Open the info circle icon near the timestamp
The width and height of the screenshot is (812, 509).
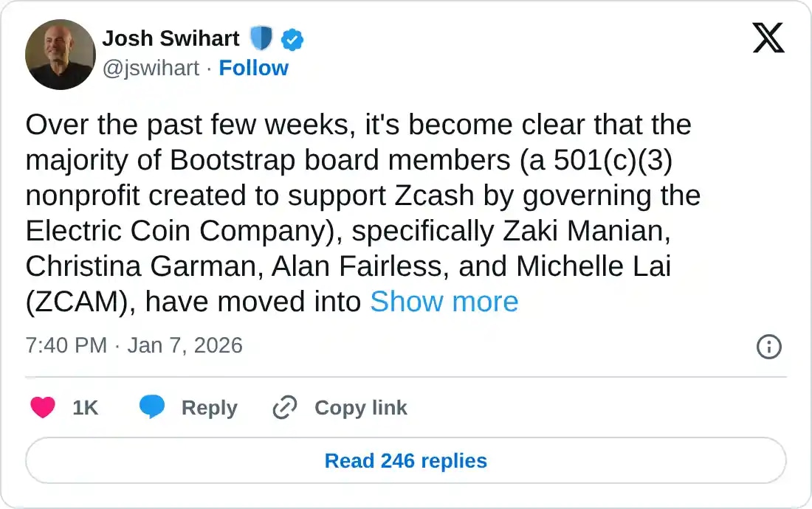768,347
